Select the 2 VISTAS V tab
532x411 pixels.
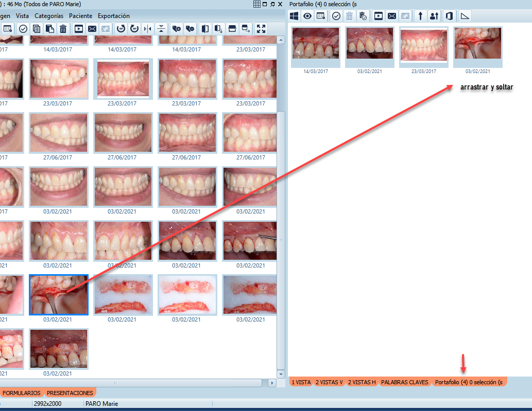click(329, 382)
